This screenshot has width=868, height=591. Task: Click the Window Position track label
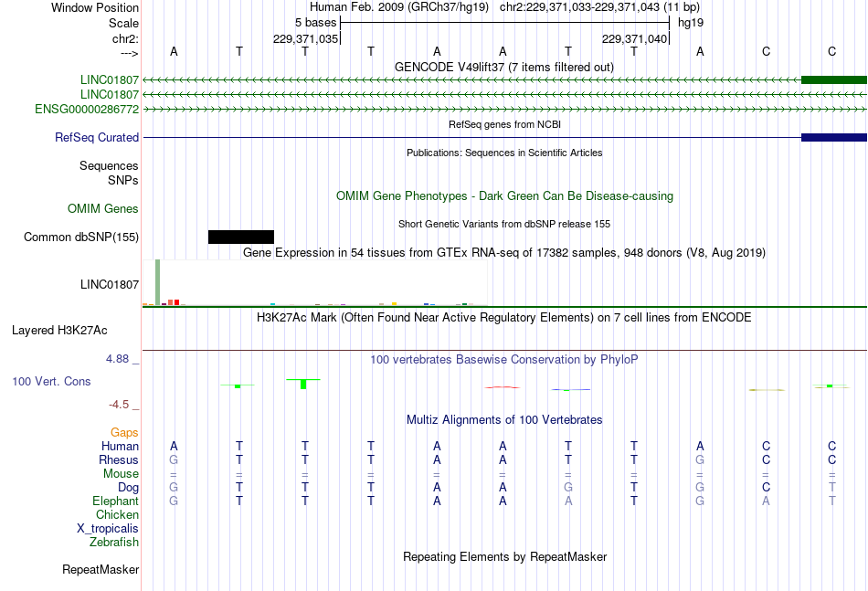[x=95, y=7]
